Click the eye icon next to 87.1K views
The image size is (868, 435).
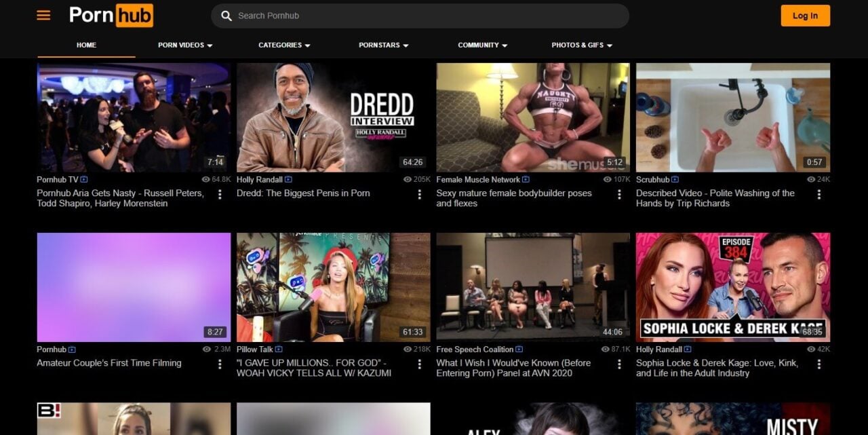(x=606, y=349)
